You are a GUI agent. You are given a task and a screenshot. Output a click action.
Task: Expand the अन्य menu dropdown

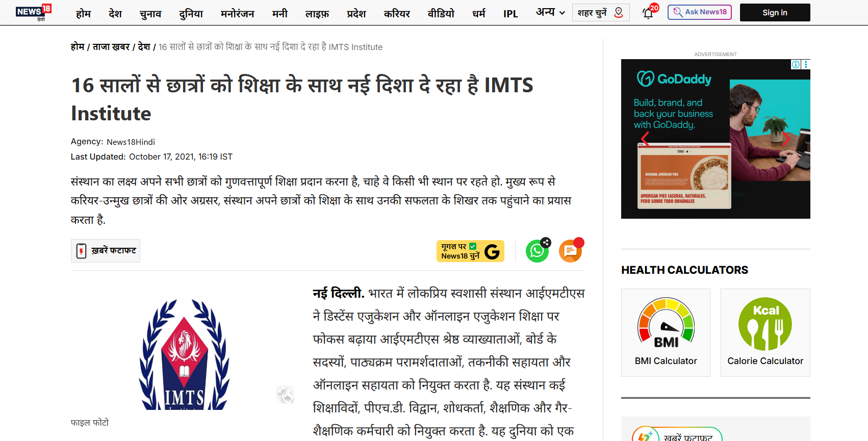click(550, 12)
